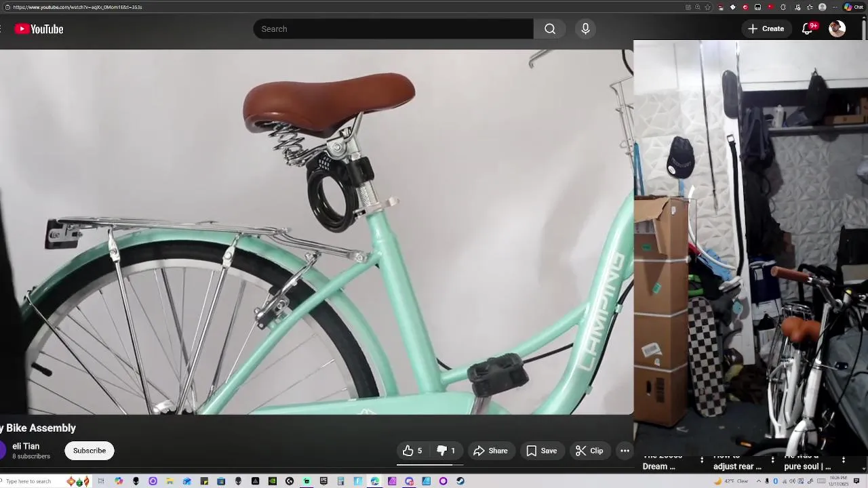This screenshot has width=868, height=488.
Task: Launch Steam from the taskbar
Action: click(x=460, y=481)
